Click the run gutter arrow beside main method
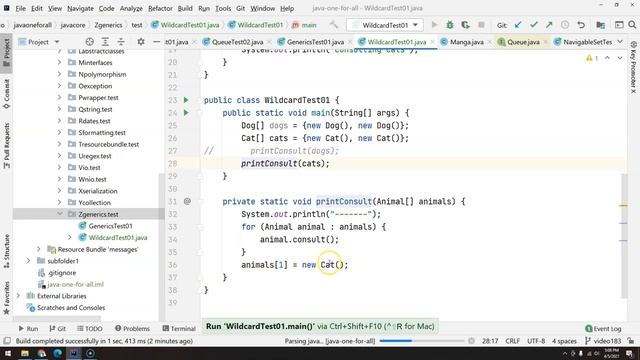Image resolution: width=640 pixels, height=360 pixels. click(186, 113)
